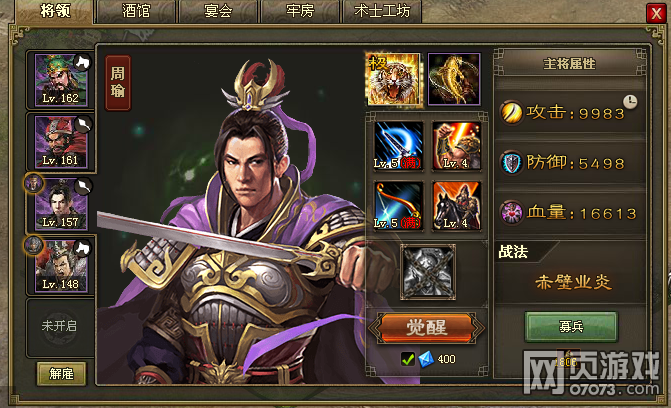The height and width of the screenshot is (408, 671).
Task: Toggle the green checkmark next to 400
Action: pos(408,359)
